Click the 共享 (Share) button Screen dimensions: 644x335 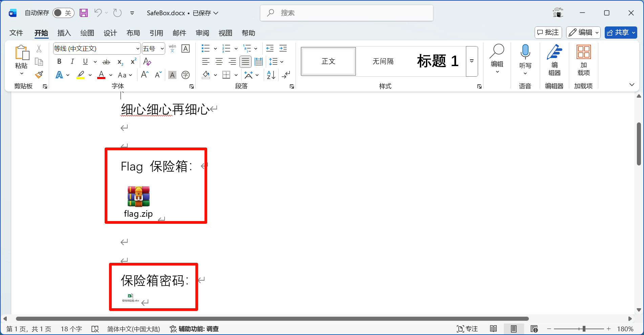pyautogui.click(x=621, y=33)
